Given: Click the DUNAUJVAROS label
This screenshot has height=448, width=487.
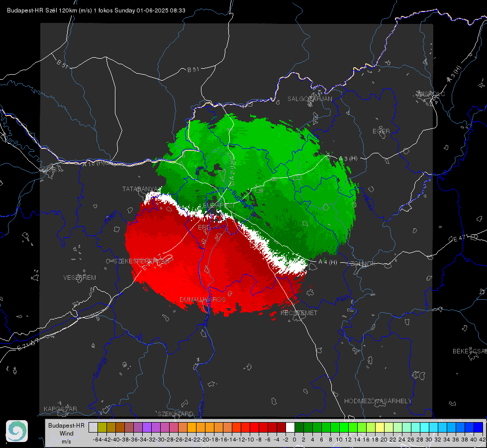Looking at the screenshot, I should pyautogui.click(x=202, y=299).
